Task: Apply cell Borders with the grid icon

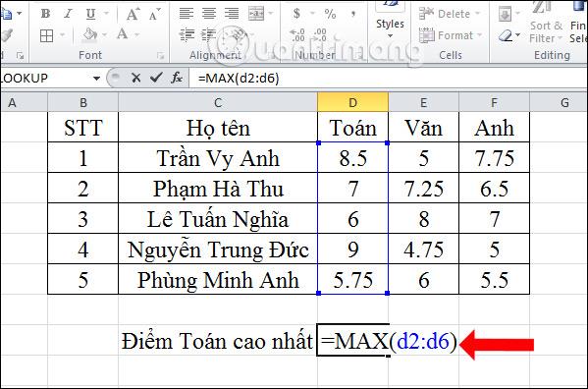Action: coord(46,35)
